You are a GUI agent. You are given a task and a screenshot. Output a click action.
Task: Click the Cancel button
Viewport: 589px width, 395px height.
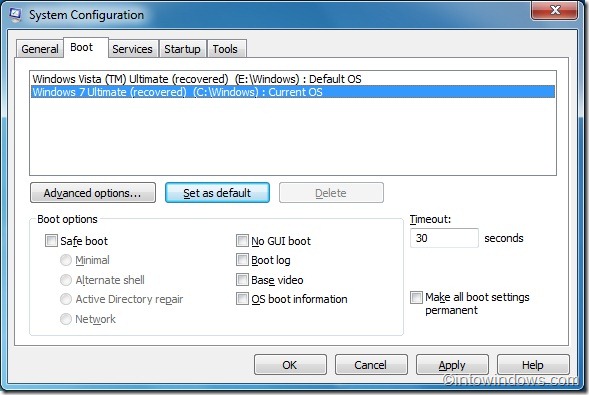[x=371, y=365]
